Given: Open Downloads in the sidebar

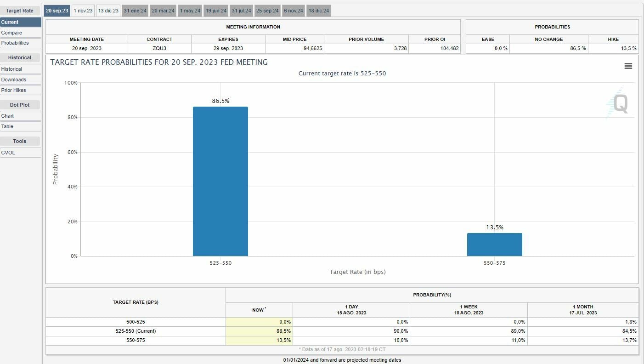Looking at the screenshot, I should point(21,80).
